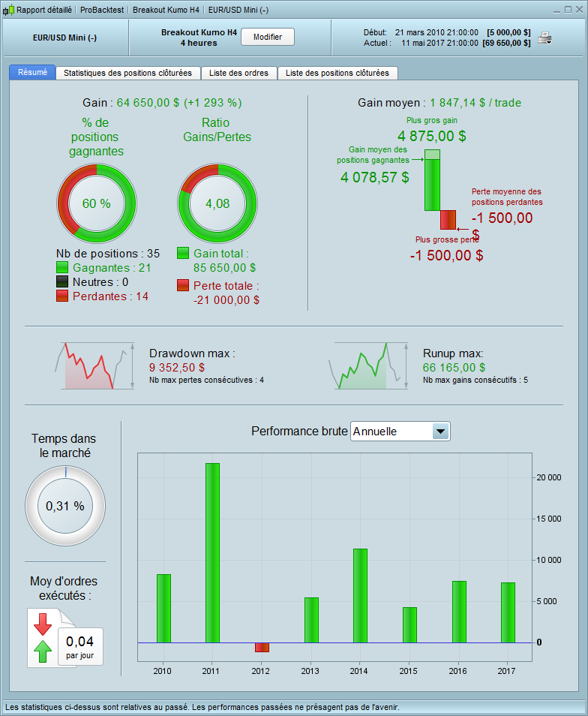The image size is (588, 716).
Task: Click the Plus grosse perte -1 500,00 $ value
Action: pos(446,255)
